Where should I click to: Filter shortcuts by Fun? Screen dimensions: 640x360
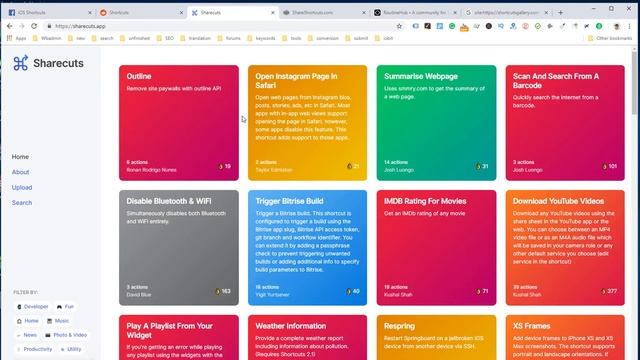point(65,307)
